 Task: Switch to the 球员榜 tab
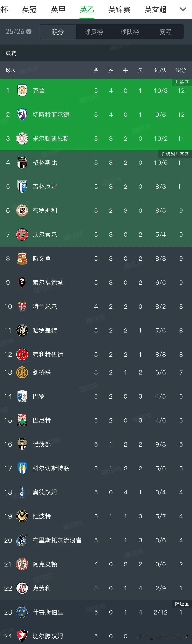pos(94,32)
